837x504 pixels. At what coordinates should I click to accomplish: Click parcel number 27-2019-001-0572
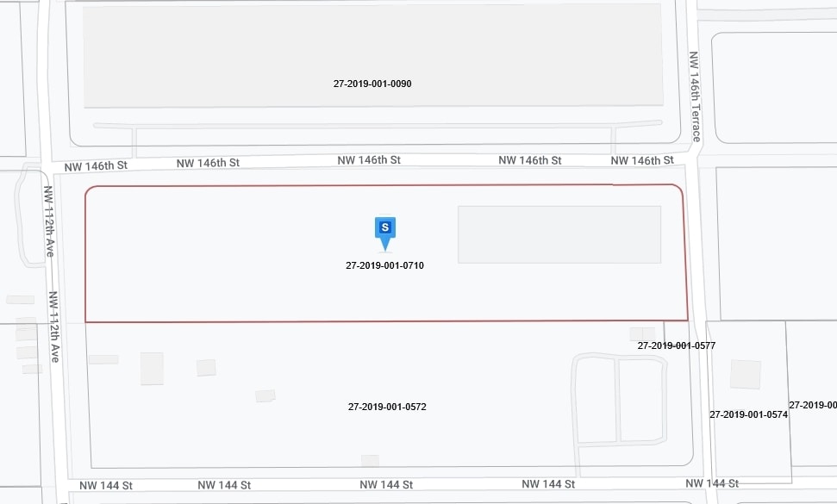click(387, 407)
